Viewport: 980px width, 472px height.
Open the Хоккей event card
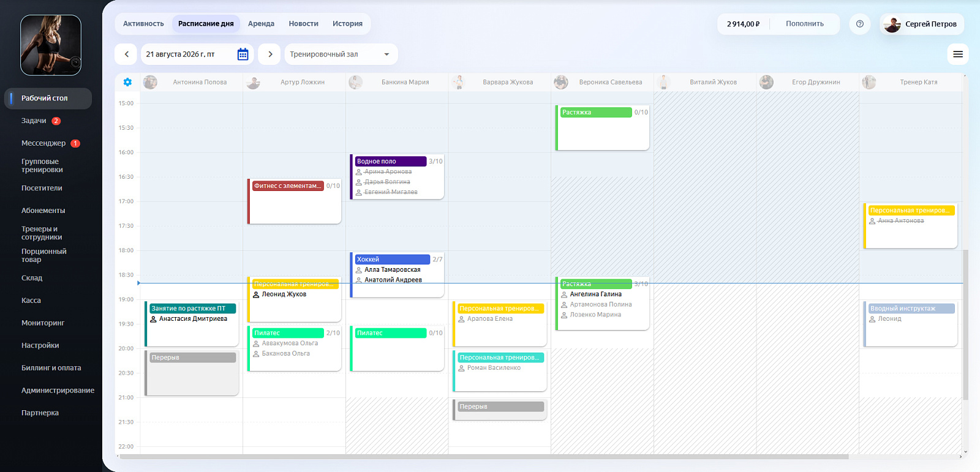[x=397, y=275]
